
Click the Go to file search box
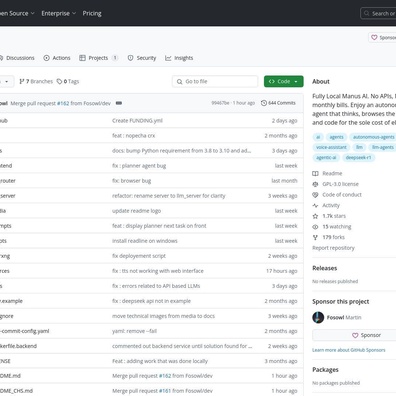[215, 81]
